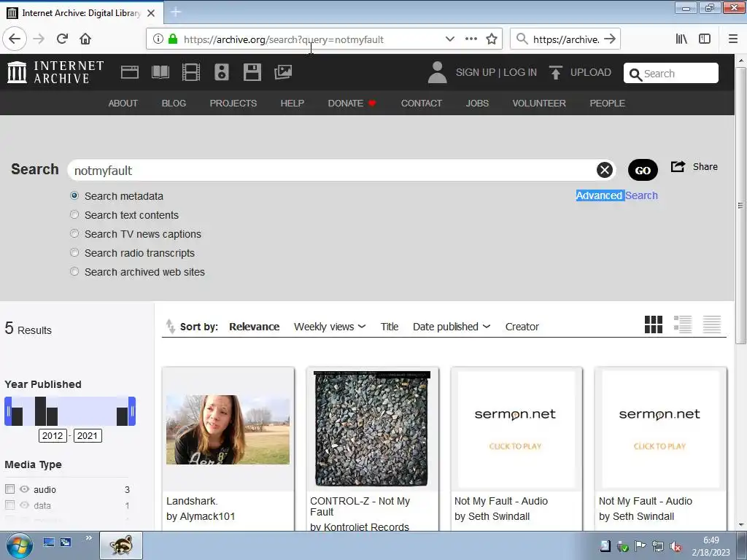This screenshot has height=560, width=747.
Task: Click the user avatar icon
Action: [x=438, y=72]
